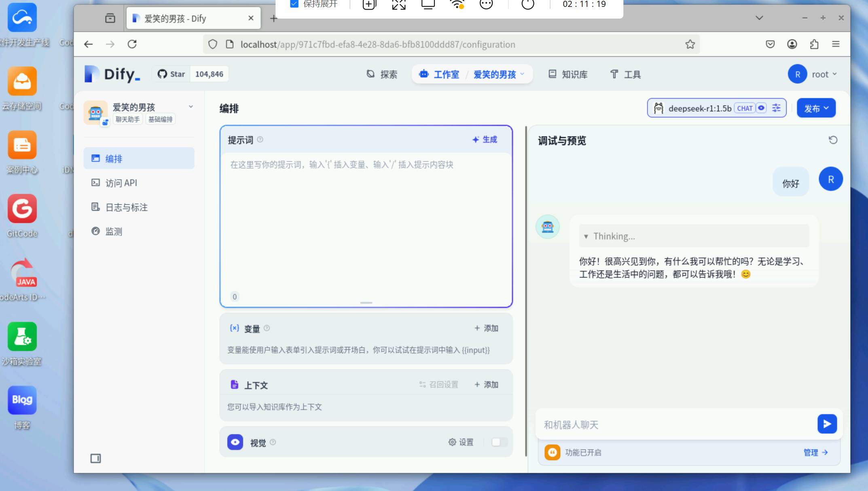Toggle the 保持展开 checkbox
The height and width of the screenshot is (491, 868).
pyautogui.click(x=294, y=4)
